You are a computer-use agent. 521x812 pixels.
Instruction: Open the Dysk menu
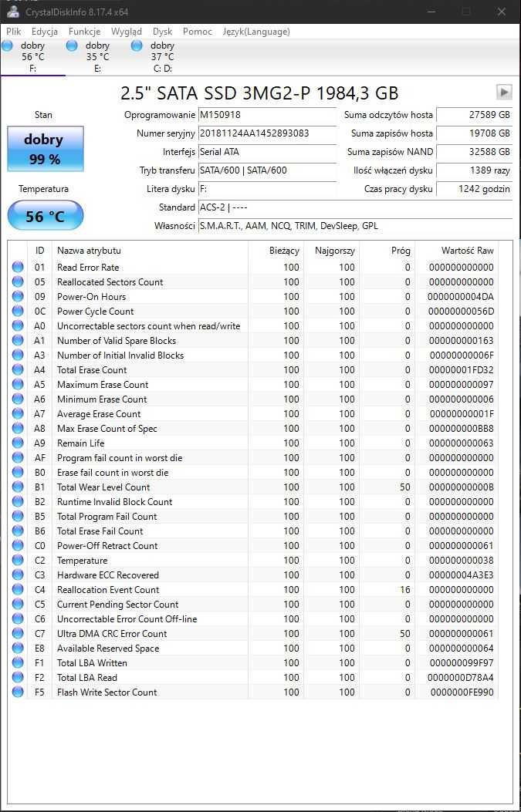pyautogui.click(x=162, y=32)
